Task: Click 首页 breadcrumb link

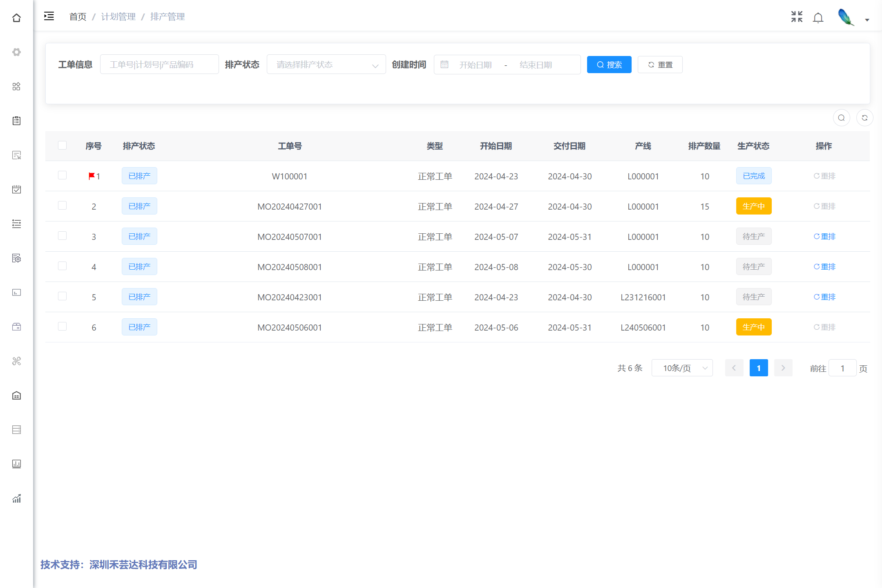Action: [78, 17]
